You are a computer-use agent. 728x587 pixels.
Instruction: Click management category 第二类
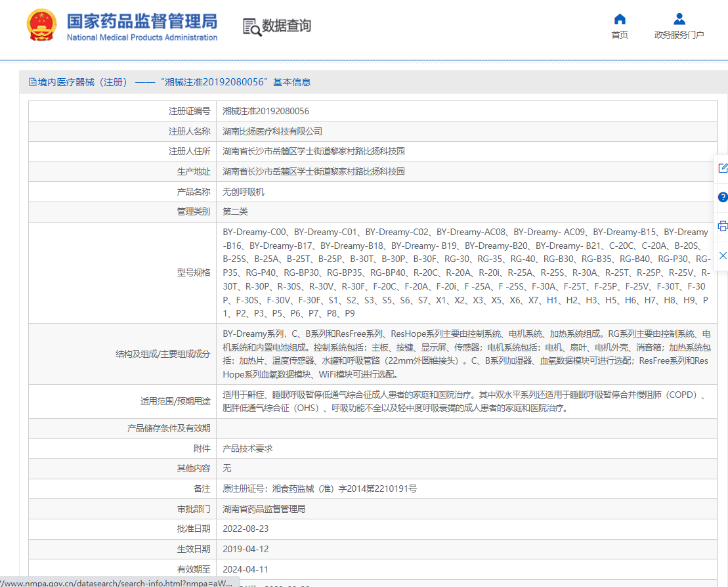235,212
